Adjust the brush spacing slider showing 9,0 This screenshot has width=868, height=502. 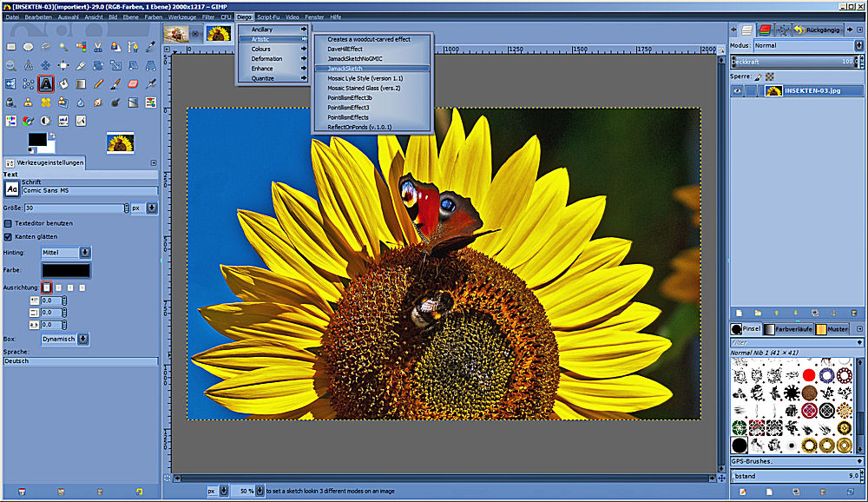(x=795, y=475)
